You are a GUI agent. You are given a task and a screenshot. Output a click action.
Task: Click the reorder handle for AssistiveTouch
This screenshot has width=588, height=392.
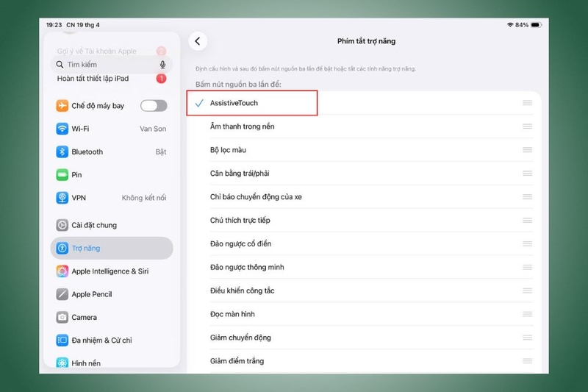coord(528,103)
